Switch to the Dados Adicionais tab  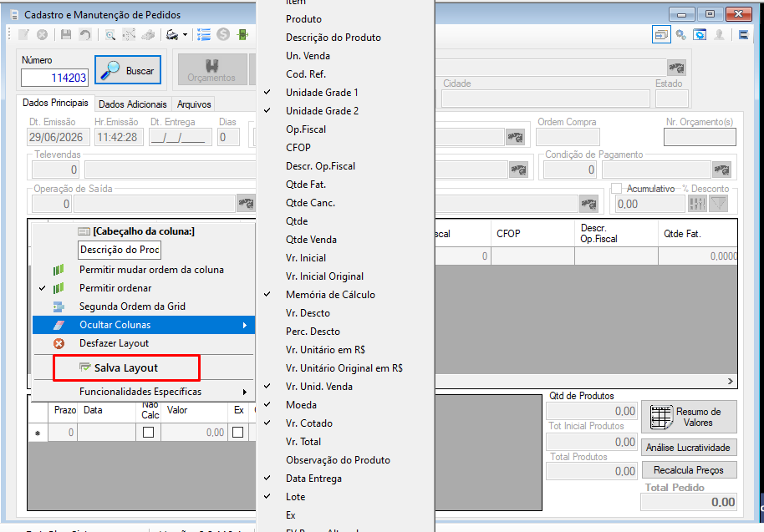pos(133,104)
